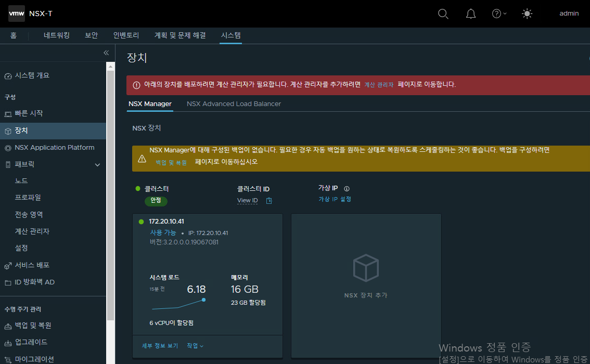Switch to the 인벤토리 tab

tap(126, 35)
